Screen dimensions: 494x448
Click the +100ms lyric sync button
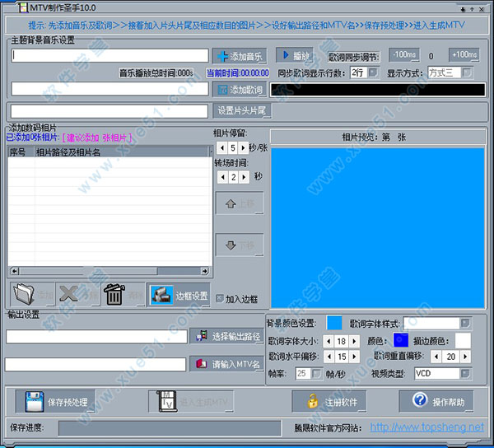[x=464, y=55]
